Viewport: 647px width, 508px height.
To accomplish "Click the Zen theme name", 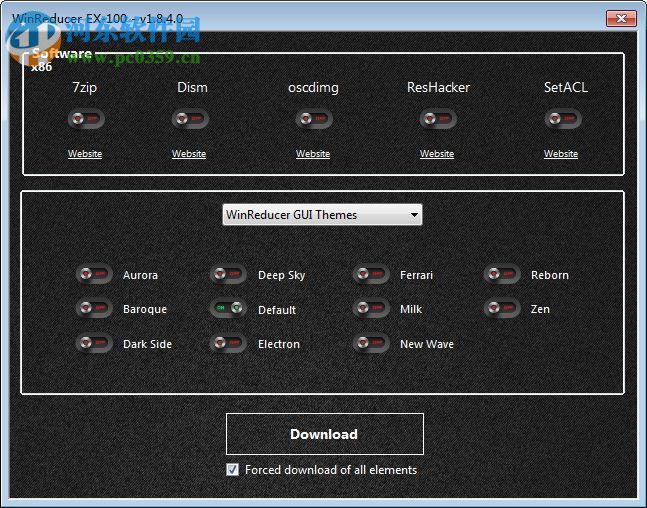I will (540, 309).
